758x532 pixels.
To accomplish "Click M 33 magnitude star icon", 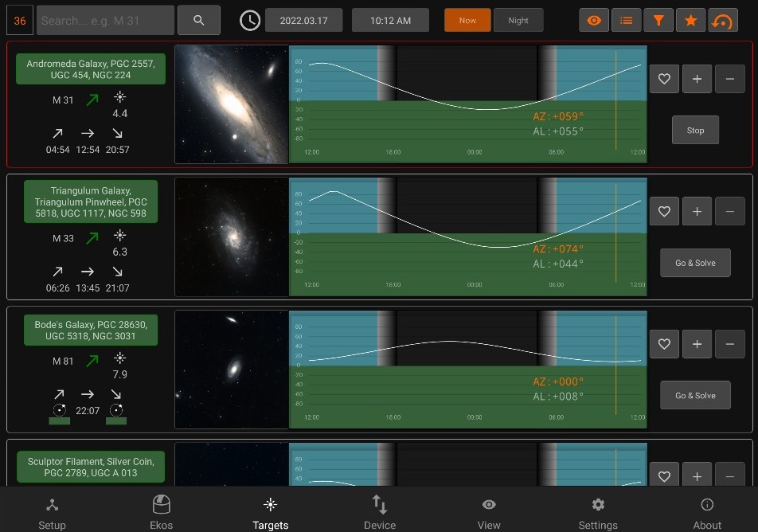I will [x=120, y=236].
